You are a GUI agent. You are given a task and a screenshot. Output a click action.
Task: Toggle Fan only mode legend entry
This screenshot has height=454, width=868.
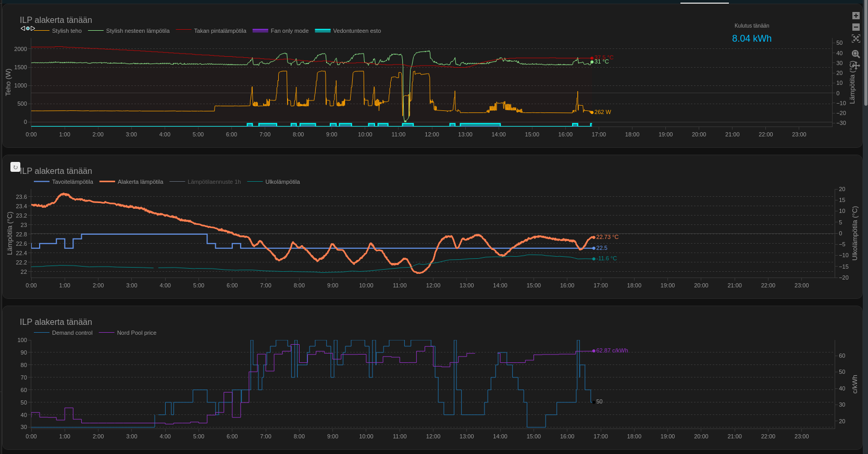tap(289, 31)
